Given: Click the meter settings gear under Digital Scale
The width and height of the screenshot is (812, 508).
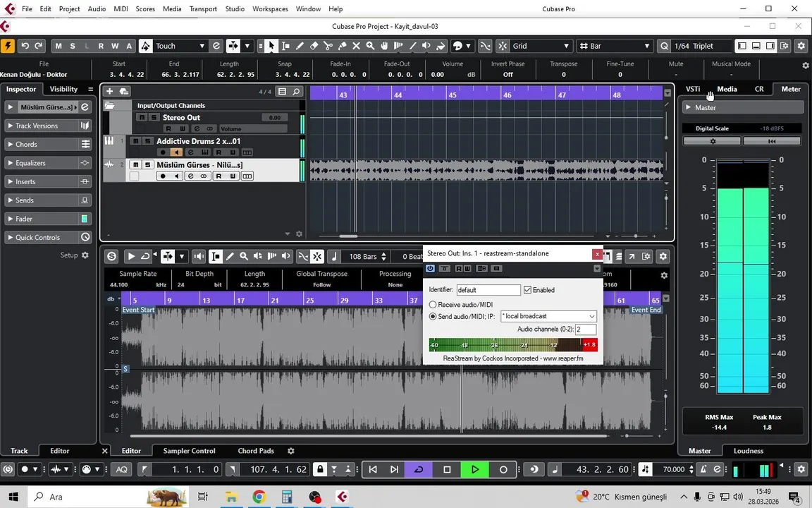Looking at the screenshot, I should coord(713,141).
